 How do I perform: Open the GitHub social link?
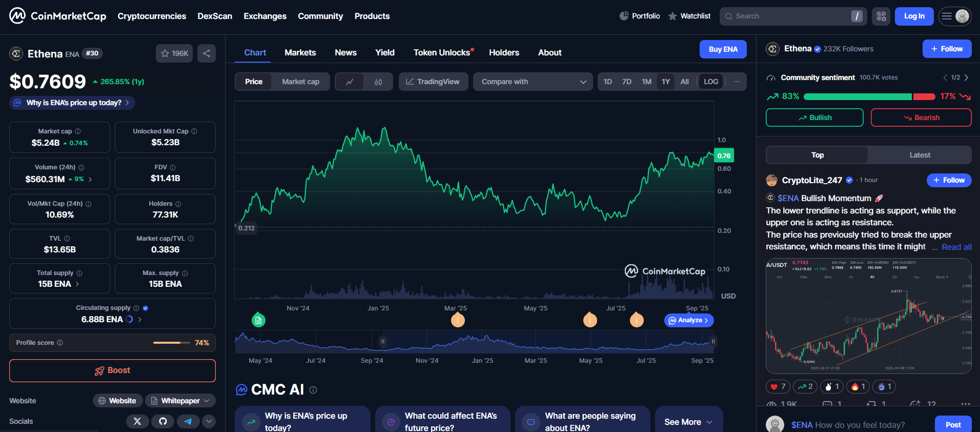(163, 421)
